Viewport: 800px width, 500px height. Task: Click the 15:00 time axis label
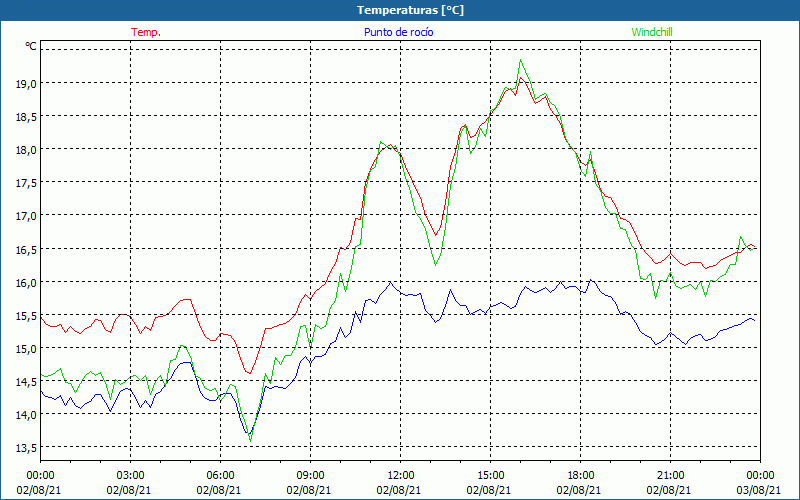pos(490,476)
